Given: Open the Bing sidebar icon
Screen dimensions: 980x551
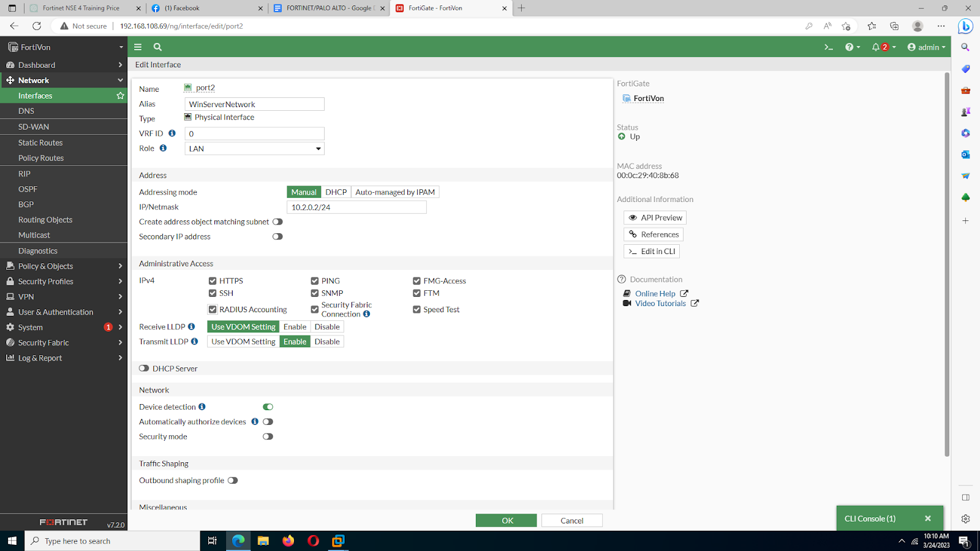Looking at the screenshot, I should [x=966, y=26].
